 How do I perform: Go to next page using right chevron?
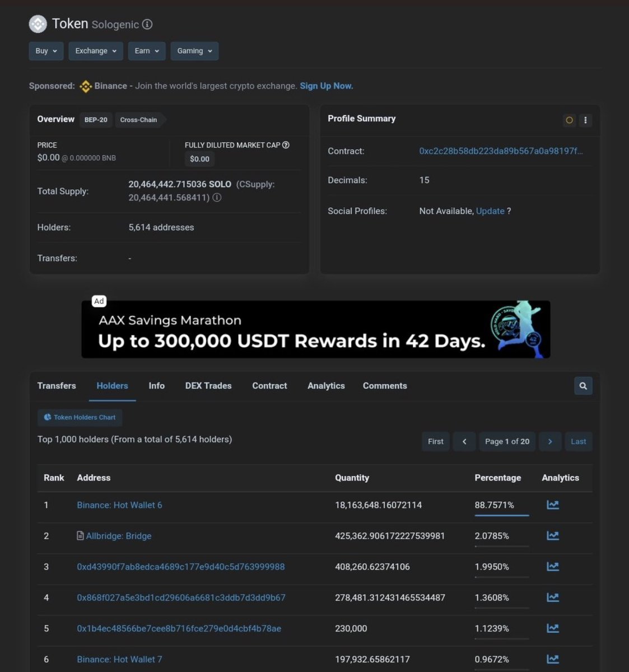550,441
